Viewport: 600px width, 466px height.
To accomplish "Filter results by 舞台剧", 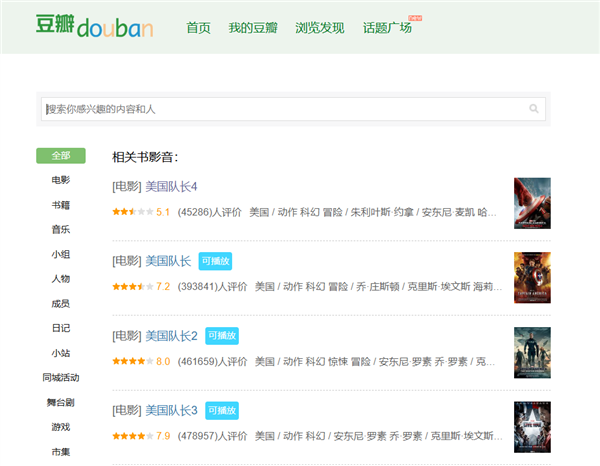I will click(61, 402).
